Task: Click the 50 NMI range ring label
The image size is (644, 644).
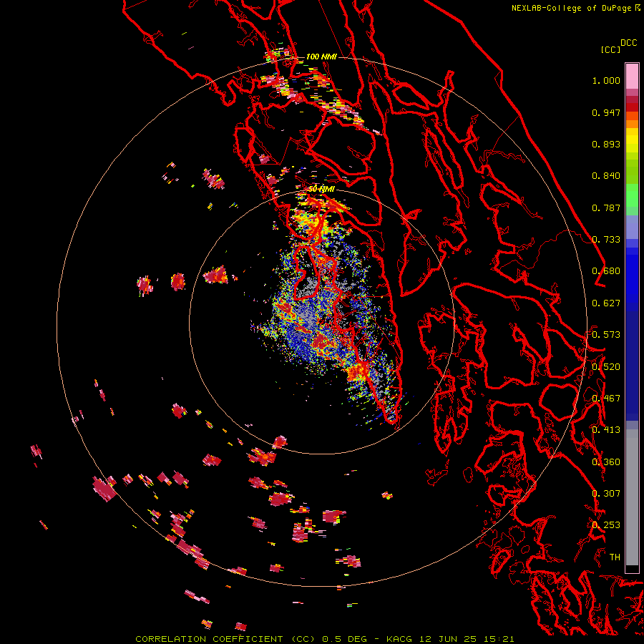Action: pyautogui.click(x=321, y=190)
